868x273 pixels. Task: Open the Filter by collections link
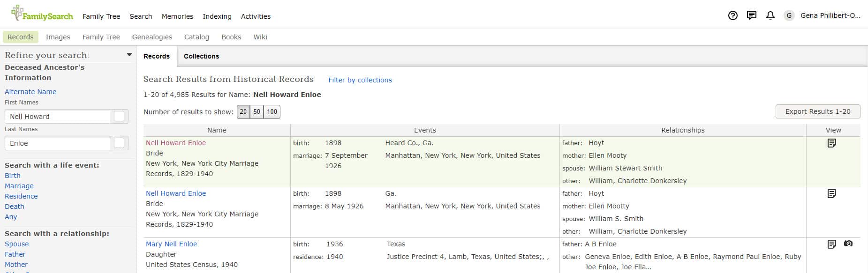click(360, 80)
